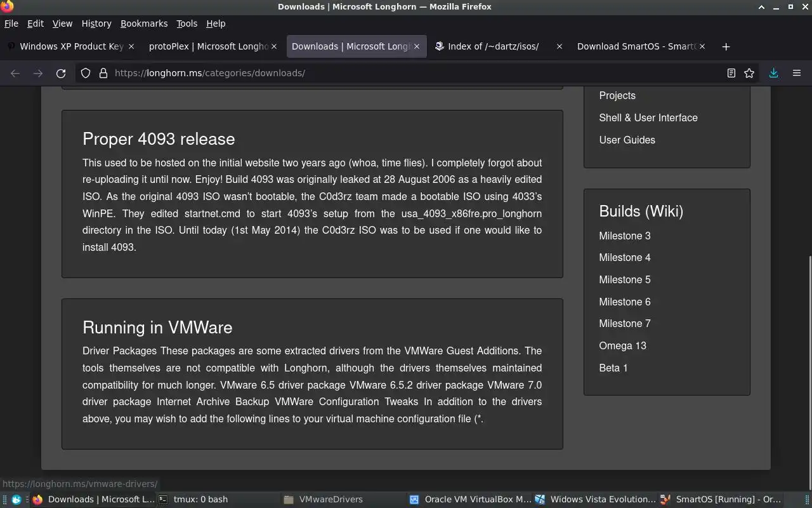This screenshot has width=812, height=508.
Task: Open the Bookmarks menu
Action: coord(144,23)
